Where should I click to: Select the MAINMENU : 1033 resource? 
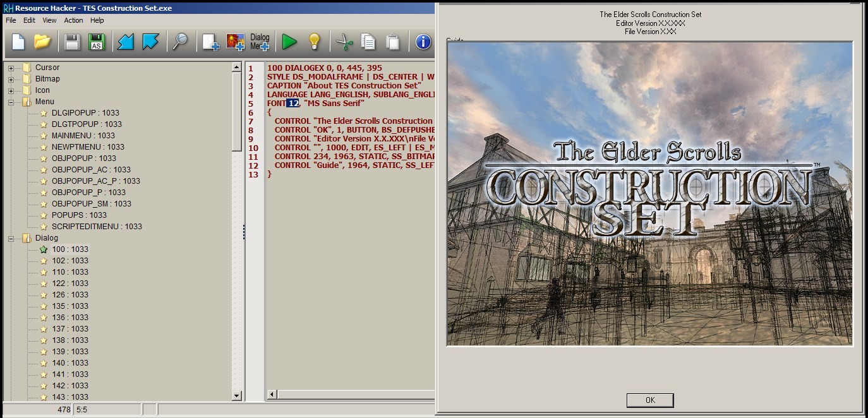click(83, 136)
